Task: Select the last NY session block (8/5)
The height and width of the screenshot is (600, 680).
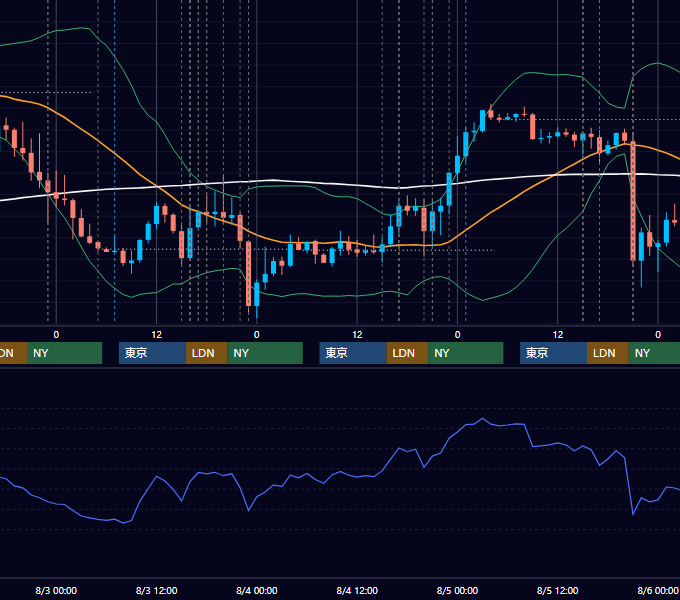Action: click(x=654, y=353)
